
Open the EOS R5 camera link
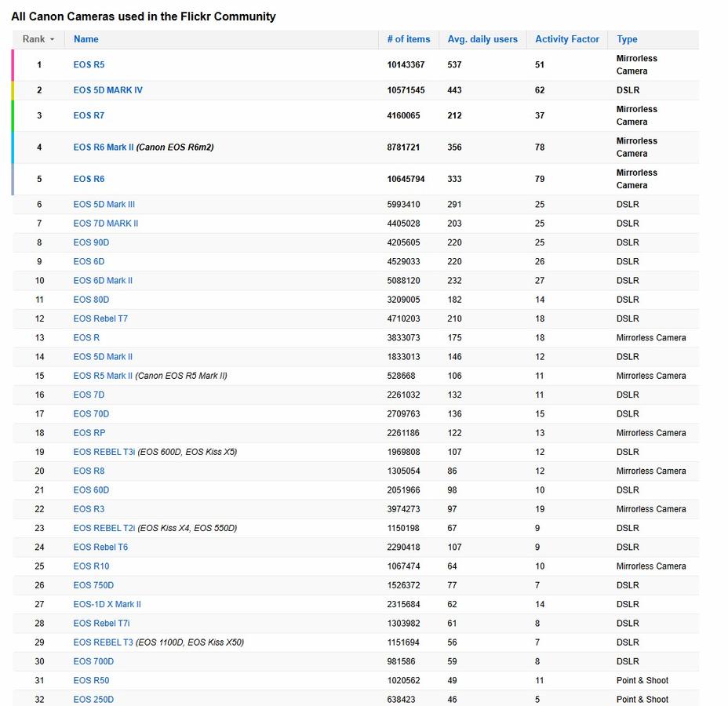click(x=89, y=65)
